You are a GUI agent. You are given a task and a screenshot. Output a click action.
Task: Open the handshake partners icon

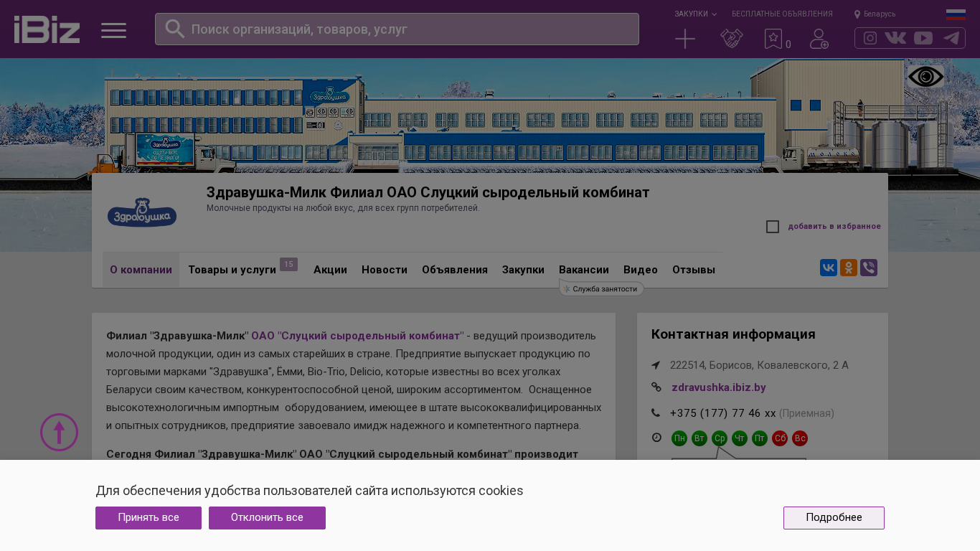[x=731, y=39]
